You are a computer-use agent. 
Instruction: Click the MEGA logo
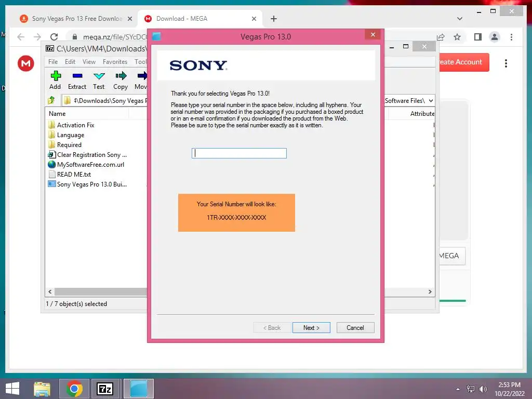[26, 63]
